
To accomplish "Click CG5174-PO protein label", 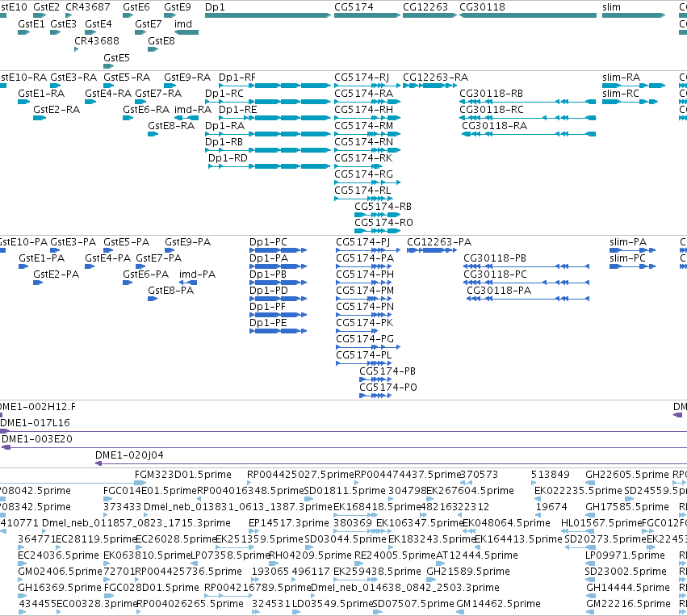I will point(388,388).
